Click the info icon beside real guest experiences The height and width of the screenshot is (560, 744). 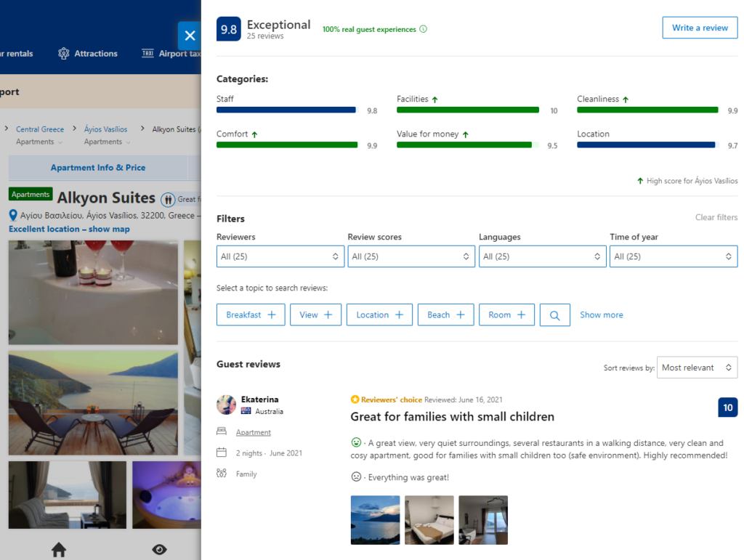pyautogui.click(x=424, y=29)
